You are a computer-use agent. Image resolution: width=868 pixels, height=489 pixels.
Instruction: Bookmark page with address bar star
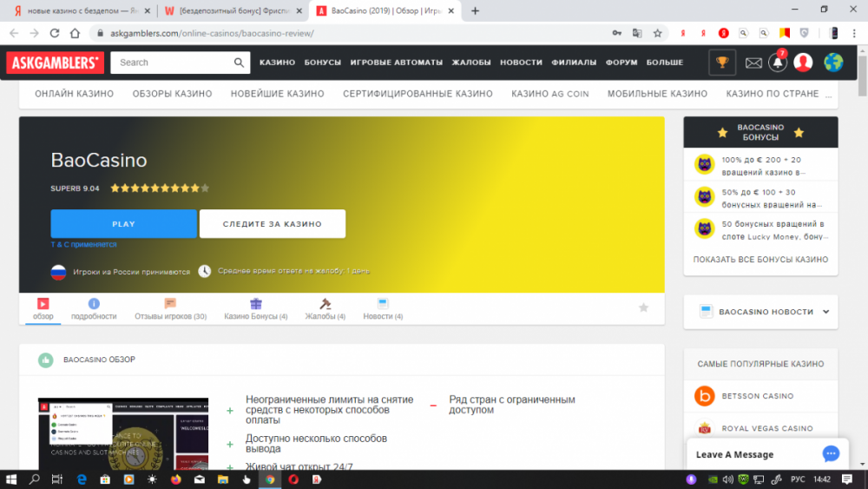658,33
